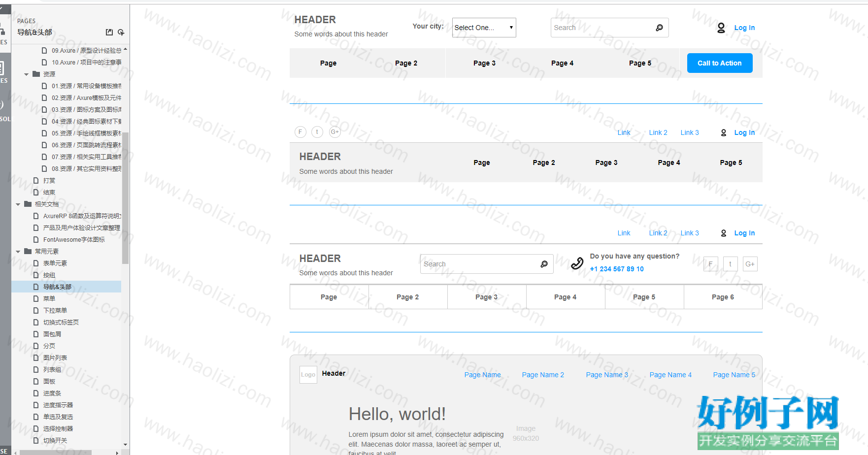Click the Search field in the first header
868x455 pixels.
click(609, 28)
